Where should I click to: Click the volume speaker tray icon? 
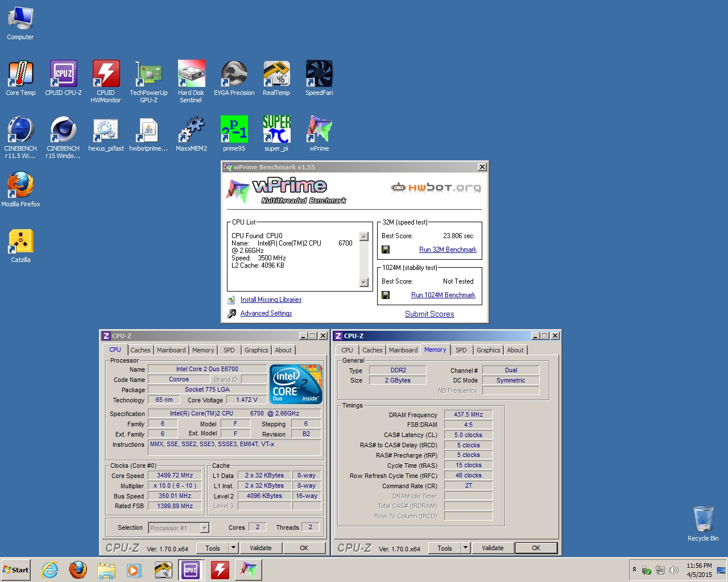click(x=674, y=570)
